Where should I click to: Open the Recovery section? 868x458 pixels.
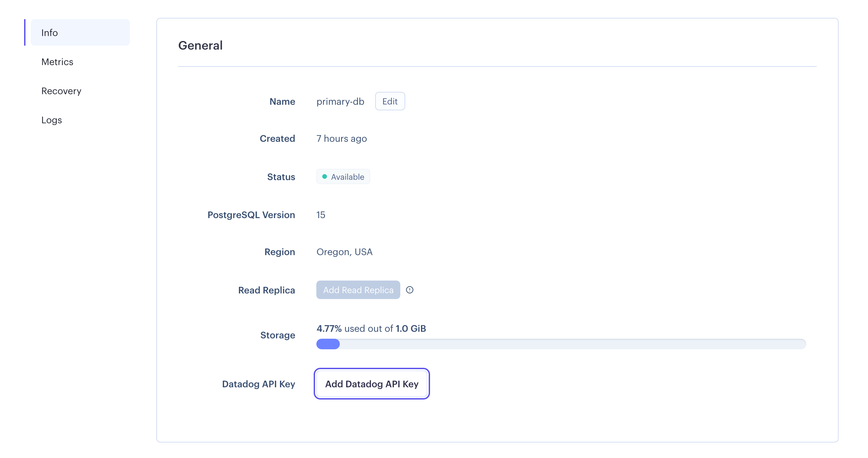coord(61,91)
